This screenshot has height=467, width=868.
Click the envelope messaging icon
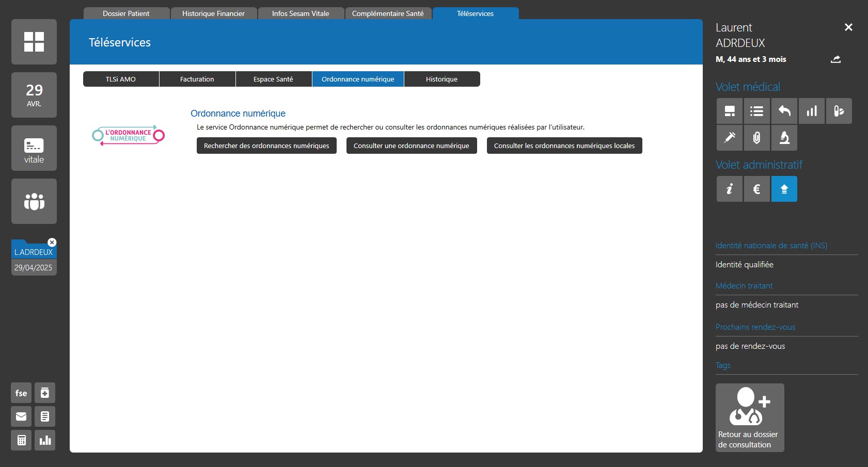pyautogui.click(x=21, y=416)
